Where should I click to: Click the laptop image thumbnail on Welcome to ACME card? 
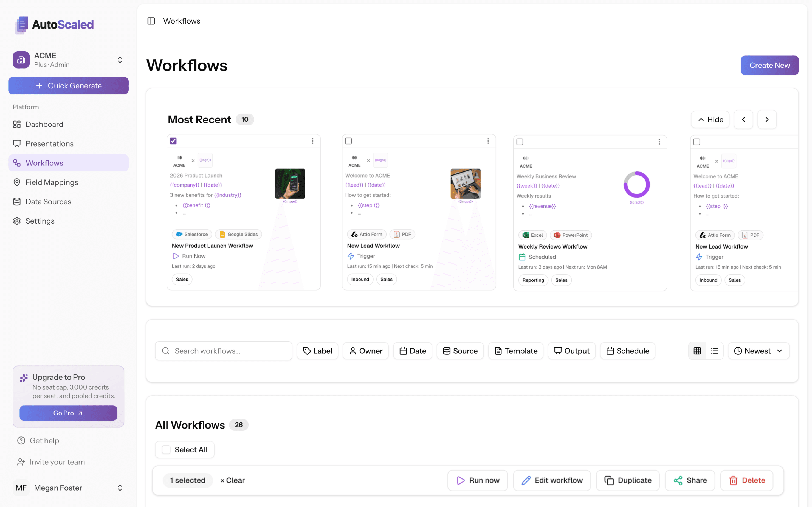click(466, 184)
